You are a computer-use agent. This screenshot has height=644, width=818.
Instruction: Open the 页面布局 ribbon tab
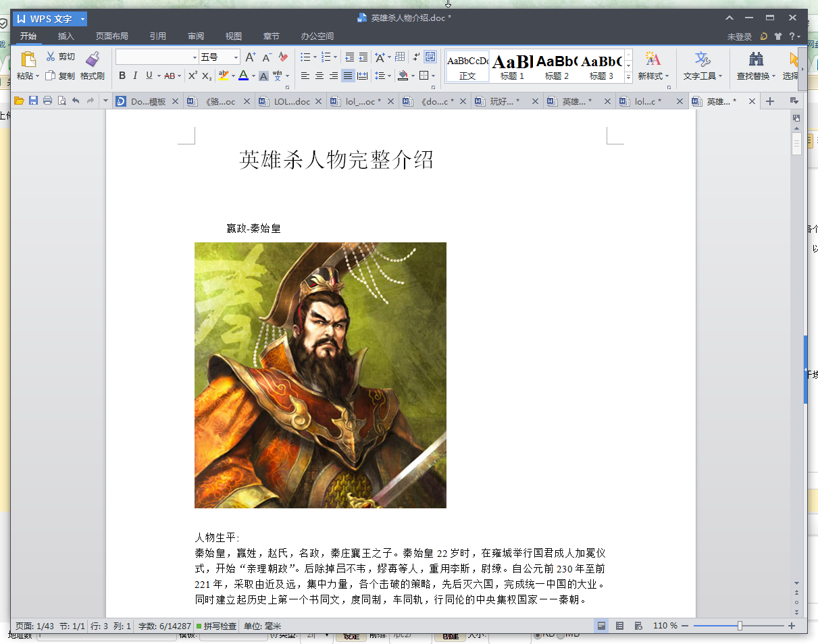111,36
